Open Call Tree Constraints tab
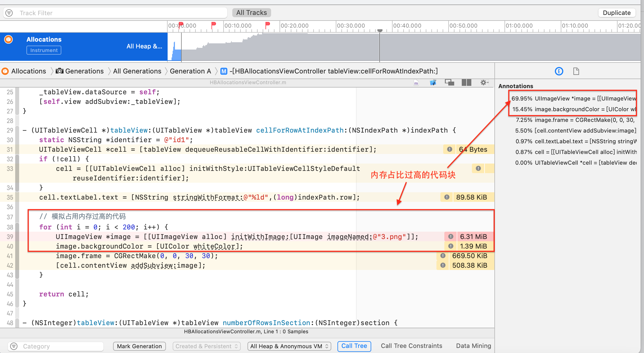Viewport: 644px width, 353px height. pyautogui.click(x=411, y=346)
